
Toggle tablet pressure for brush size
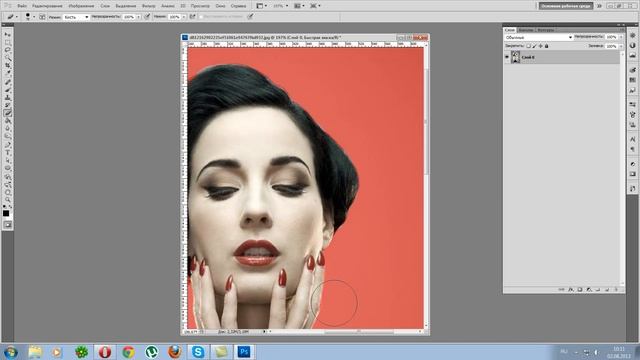(x=250, y=17)
